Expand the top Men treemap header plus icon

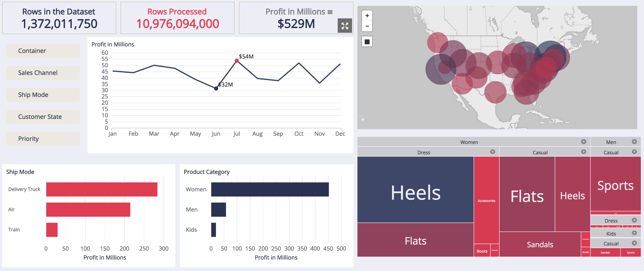634,142
